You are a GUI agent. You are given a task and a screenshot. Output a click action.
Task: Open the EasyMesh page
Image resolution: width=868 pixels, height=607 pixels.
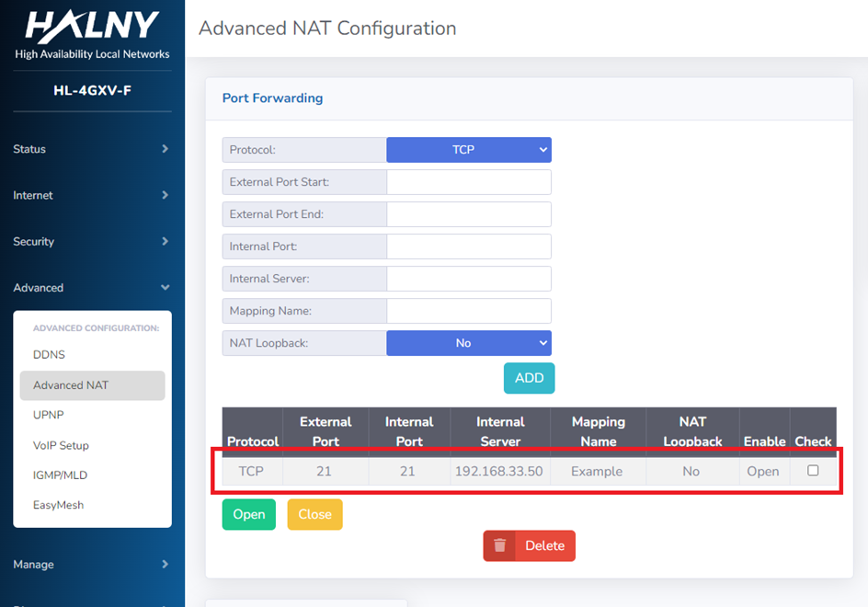(58, 505)
